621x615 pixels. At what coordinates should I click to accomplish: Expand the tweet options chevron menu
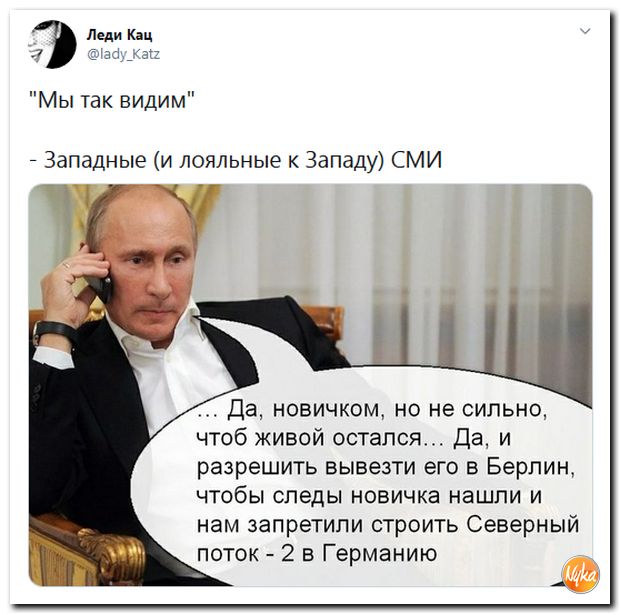point(585,31)
